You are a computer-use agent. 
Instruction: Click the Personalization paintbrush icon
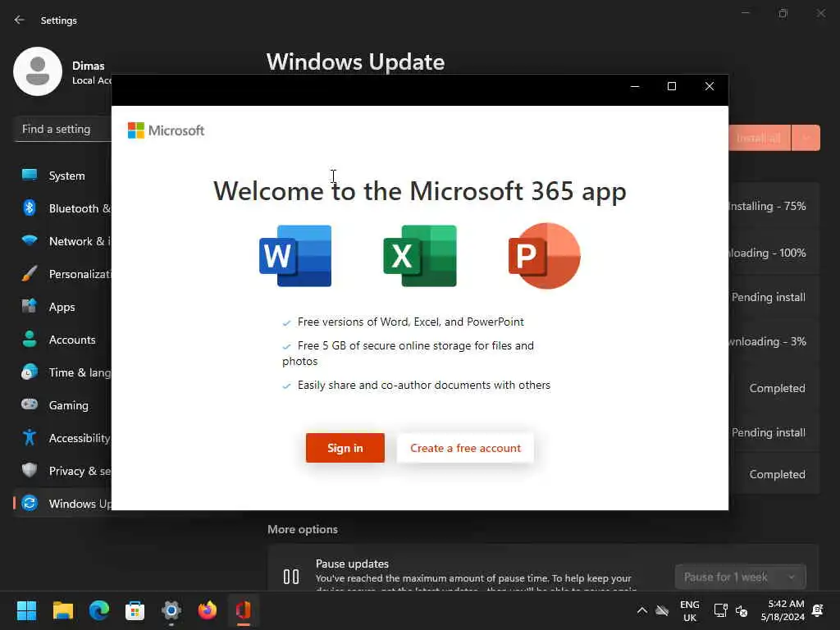pos(30,274)
